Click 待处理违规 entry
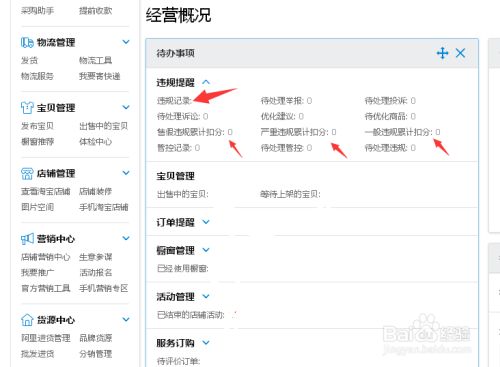Image resolution: width=500 pixels, height=367 pixels. 390,148
